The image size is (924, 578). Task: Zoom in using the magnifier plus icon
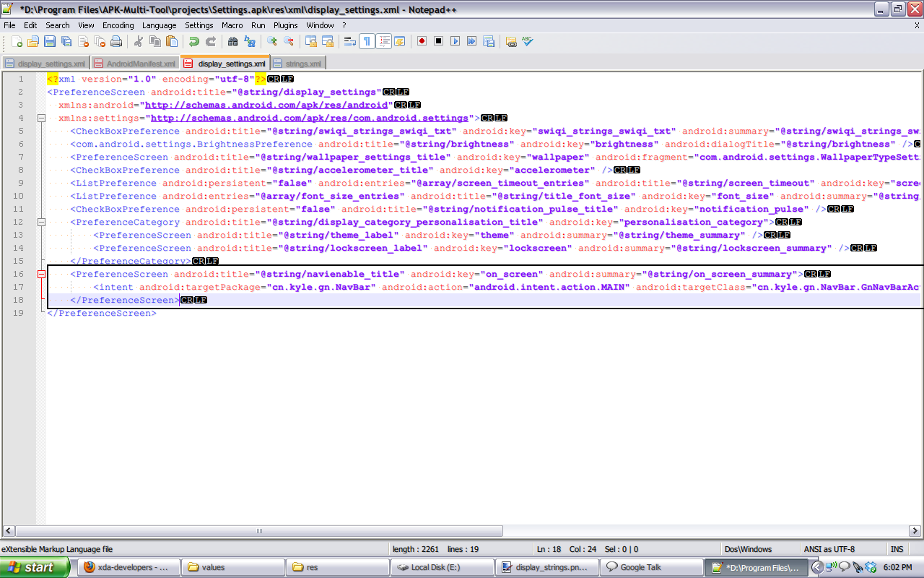(272, 41)
